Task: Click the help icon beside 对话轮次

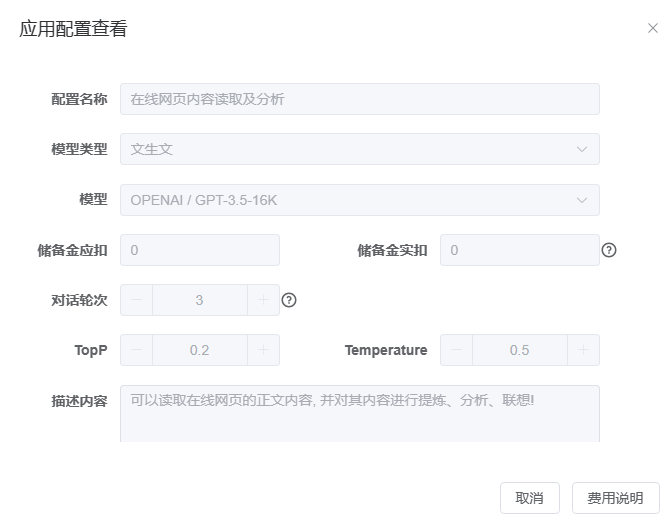Action: [x=289, y=300]
